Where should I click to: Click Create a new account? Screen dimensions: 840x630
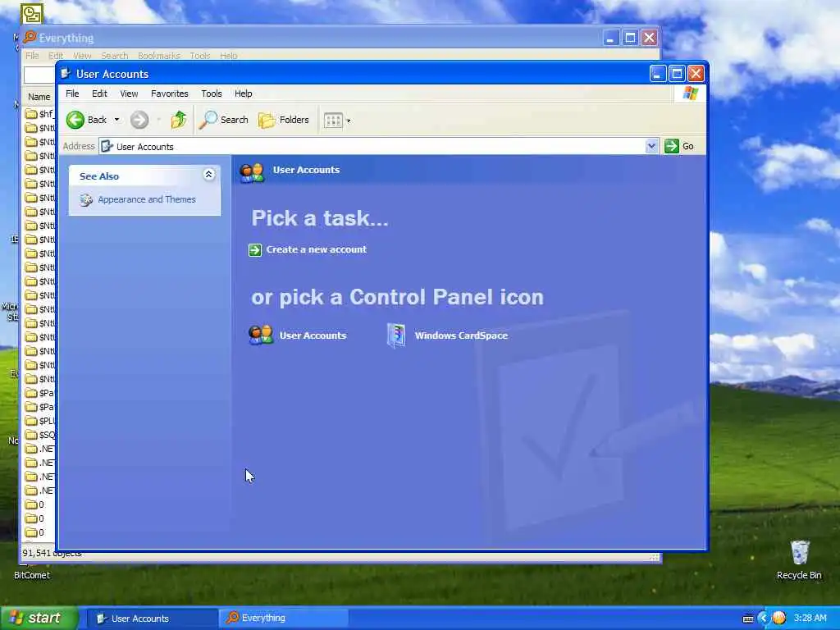pos(316,249)
